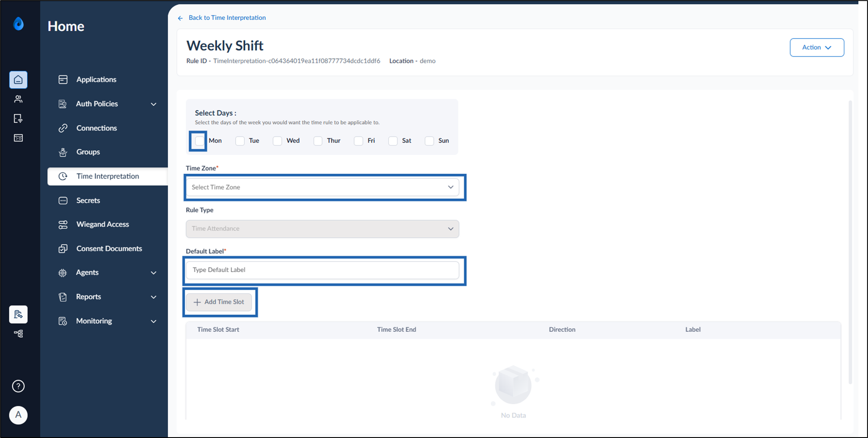Open the device wifi icon in left rail
868x438 pixels.
click(18, 119)
